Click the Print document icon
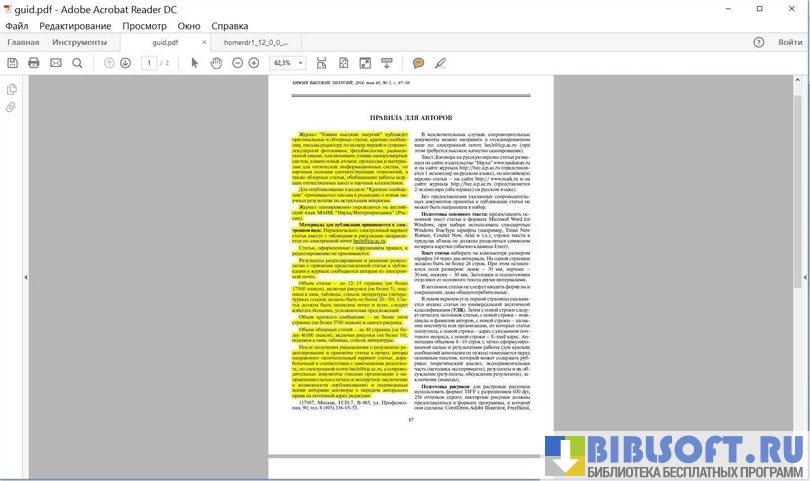Screen dimensions: 810x481 34,63
